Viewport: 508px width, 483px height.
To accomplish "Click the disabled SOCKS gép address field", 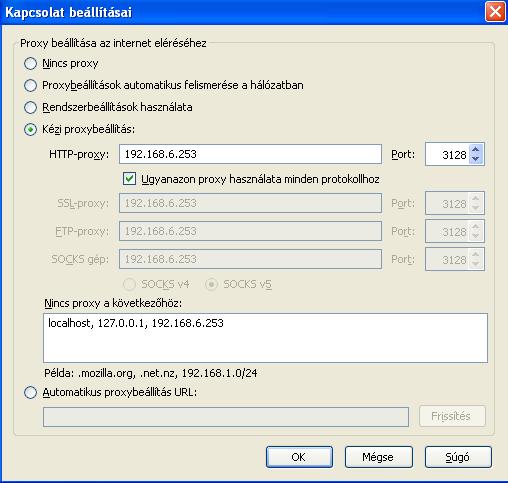I will click(250, 259).
